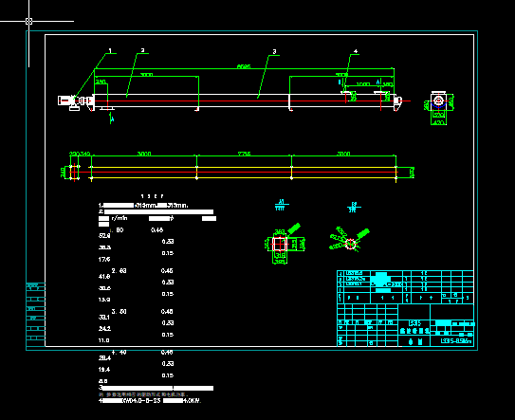Viewport: 515px width, 420px height.
Task: Select the left-margin revision strip table
Action: (x=35, y=314)
